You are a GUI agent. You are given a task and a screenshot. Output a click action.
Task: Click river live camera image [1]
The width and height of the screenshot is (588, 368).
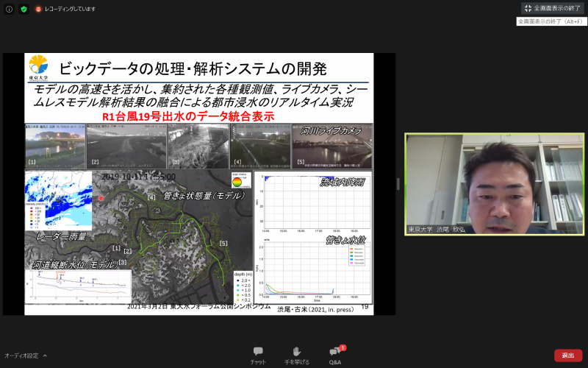[54, 145]
